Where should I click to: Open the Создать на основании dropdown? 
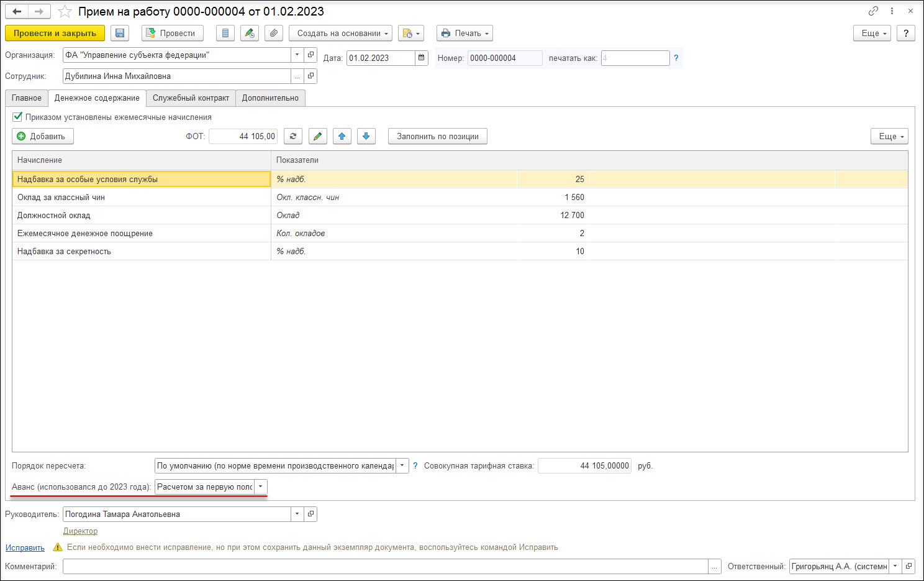coord(341,33)
